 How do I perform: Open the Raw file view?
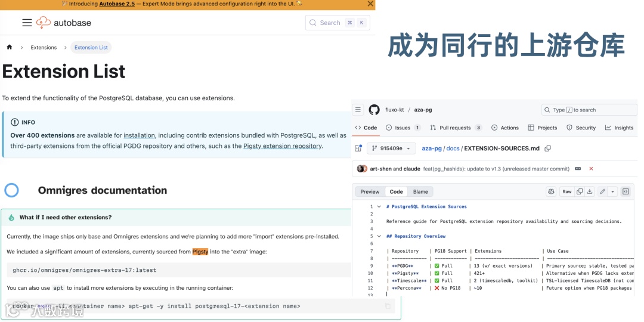pyautogui.click(x=567, y=191)
